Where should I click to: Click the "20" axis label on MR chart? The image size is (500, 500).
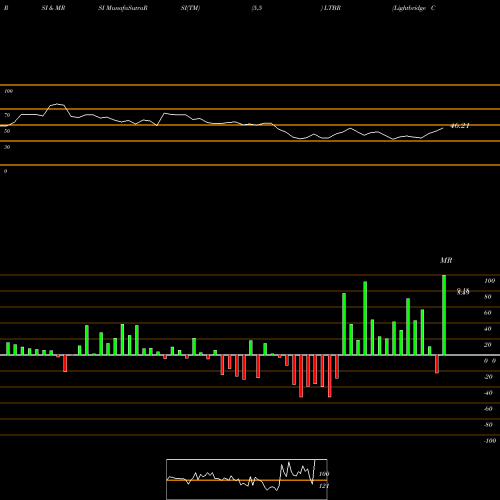click(x=488, y=345)
